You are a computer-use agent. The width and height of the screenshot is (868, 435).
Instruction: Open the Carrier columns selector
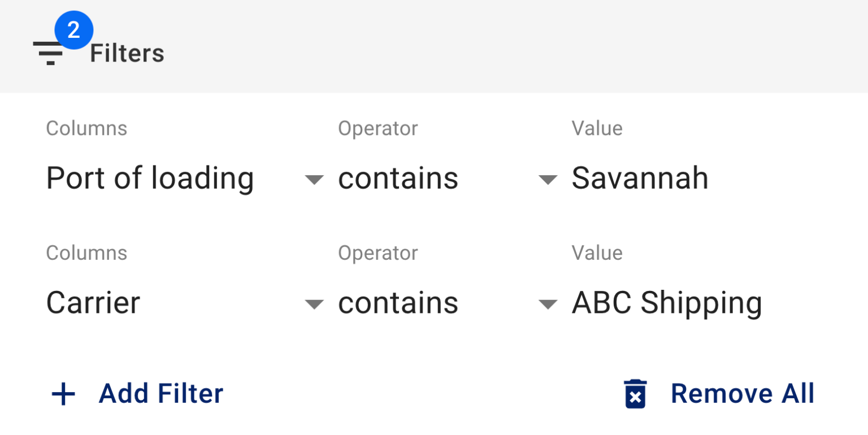pyautogui.click(x=94, y=303)
